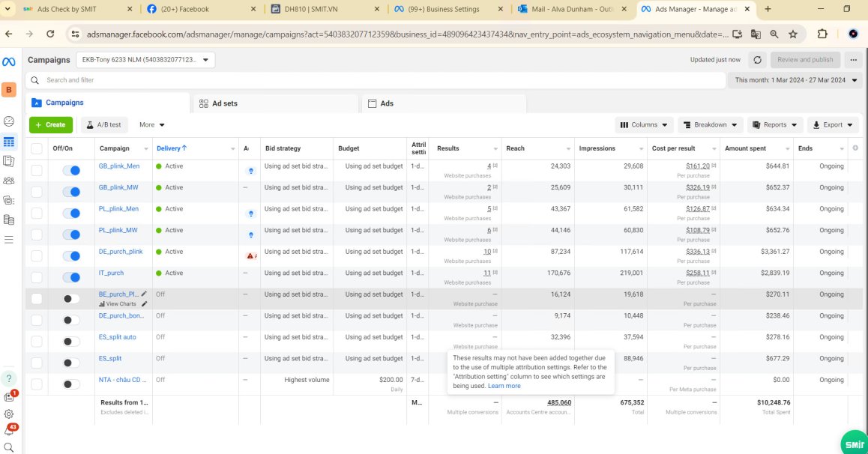Image resolution: width=868 pixels, height=454 pixels.
Task: Expand the More dropdown
Action: point(151,125)
